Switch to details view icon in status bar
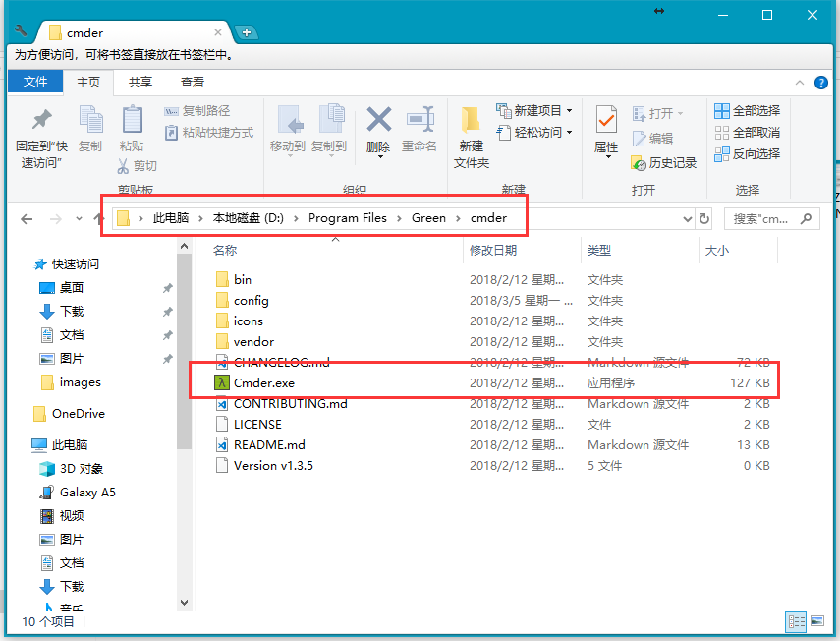This screenshot has height=641, width=840. point(796,621)
